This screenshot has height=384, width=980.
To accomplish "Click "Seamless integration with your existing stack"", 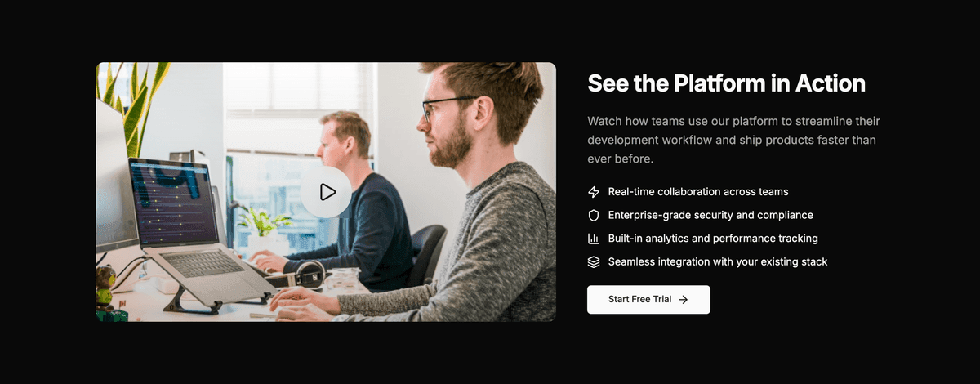I will tap(718, 262).
